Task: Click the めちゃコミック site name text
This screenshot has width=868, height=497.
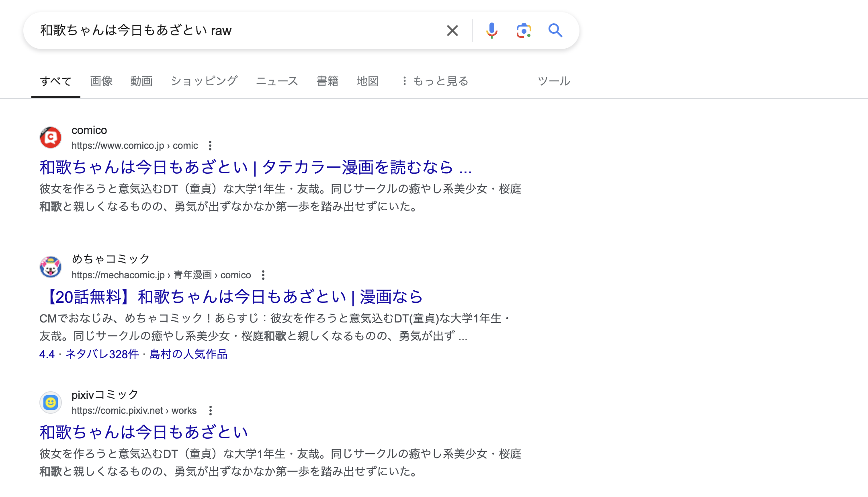Action: (111, 259)
